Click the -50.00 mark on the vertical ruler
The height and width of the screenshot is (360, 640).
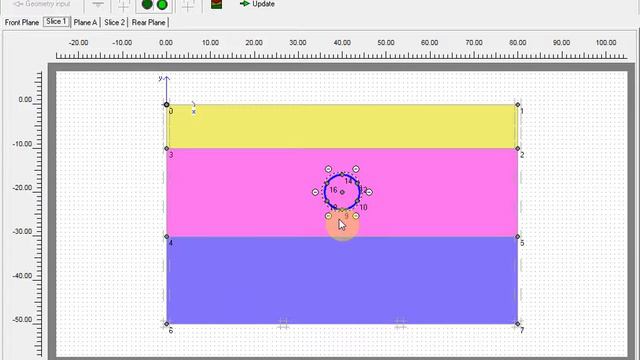tap(22, 320)
